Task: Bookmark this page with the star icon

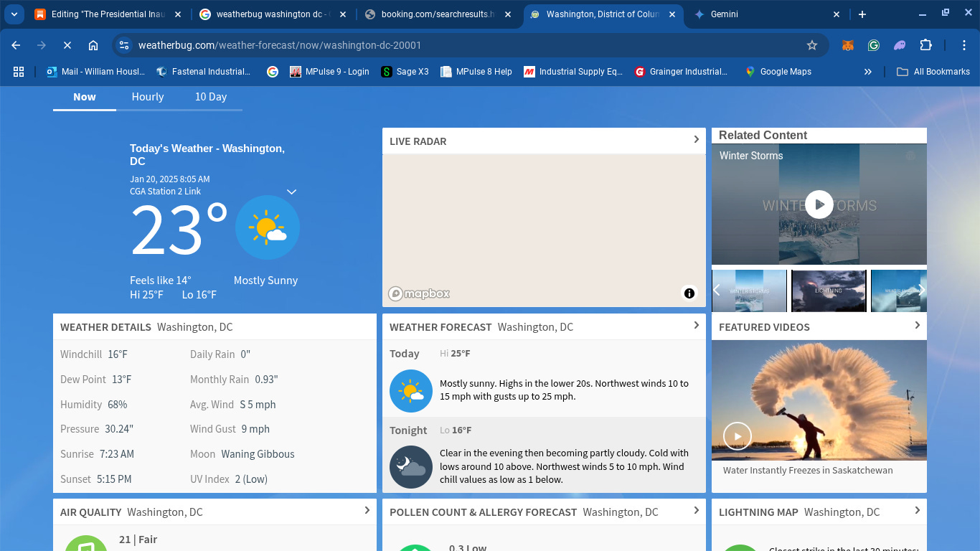Action: (812, 45)
